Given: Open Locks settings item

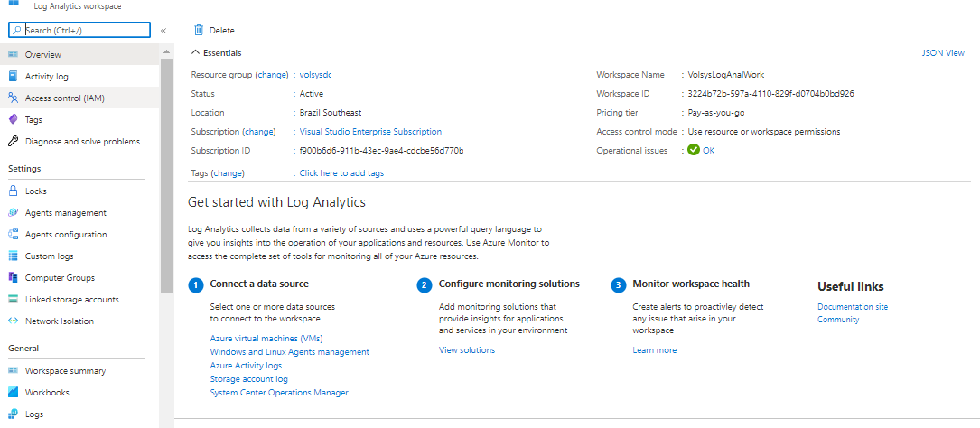Looking at the screenshot, I should pyautogui.click(x=79, y=191).
